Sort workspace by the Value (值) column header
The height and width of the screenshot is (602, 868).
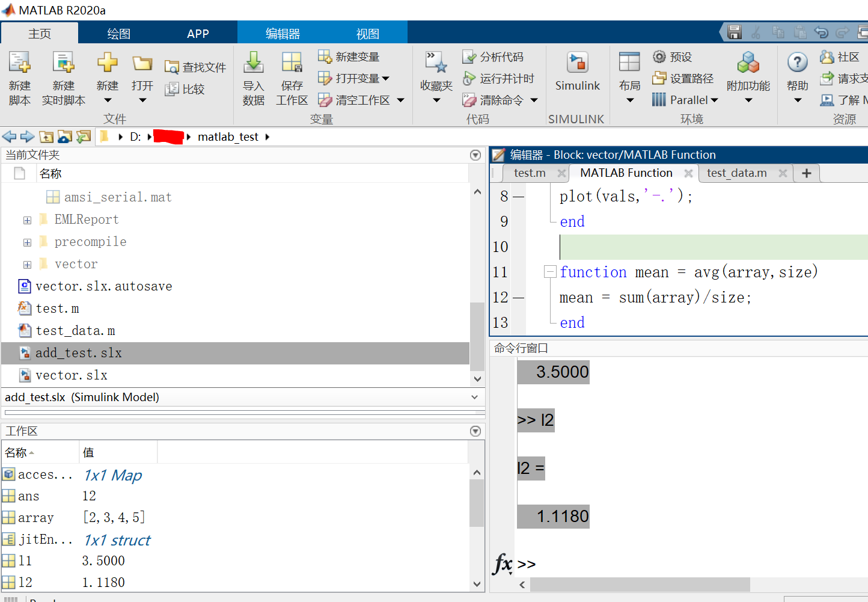(88, 452)
